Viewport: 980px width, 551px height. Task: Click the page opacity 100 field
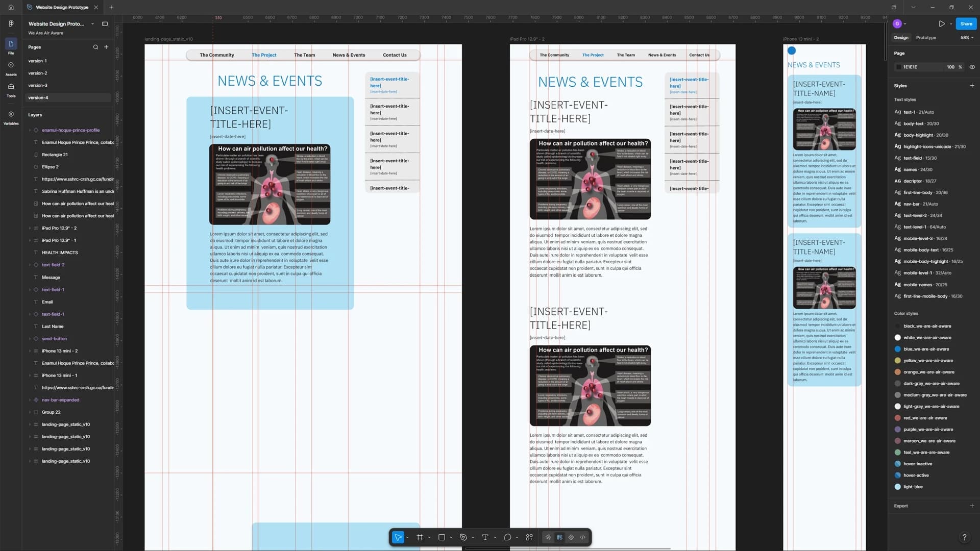point(950,67)
